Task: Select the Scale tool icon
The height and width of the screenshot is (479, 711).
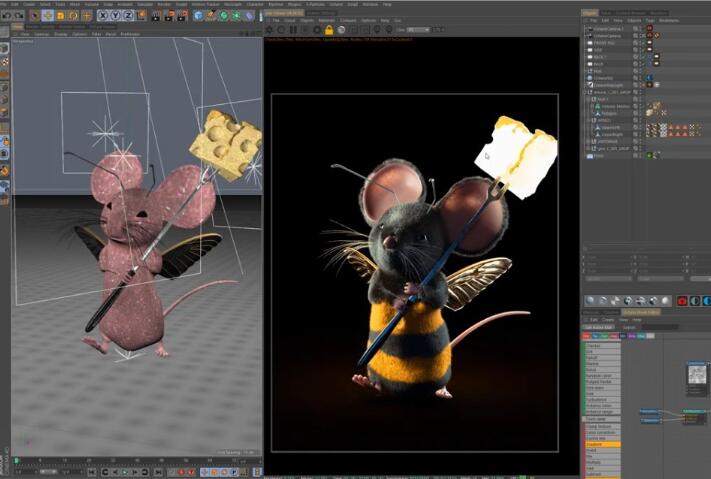Action: [60, 15]
